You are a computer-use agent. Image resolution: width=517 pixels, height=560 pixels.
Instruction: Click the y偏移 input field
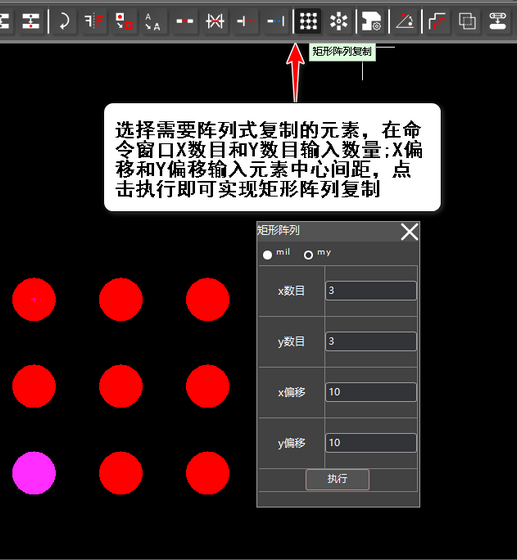tap(371, 443)
